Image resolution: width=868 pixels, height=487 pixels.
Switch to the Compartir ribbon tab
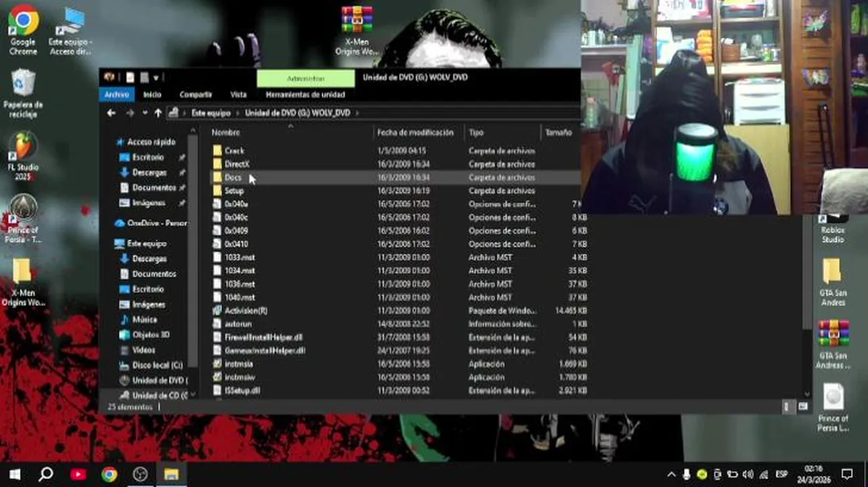click(196, 95)
